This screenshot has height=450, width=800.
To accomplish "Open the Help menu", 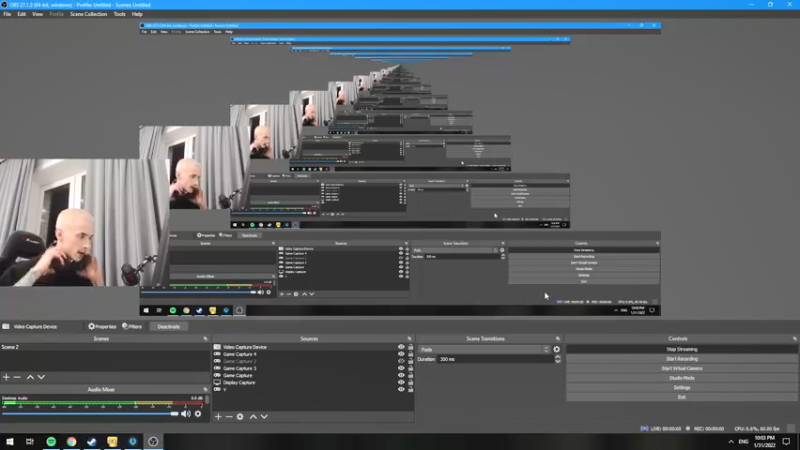I will (137, 14).
